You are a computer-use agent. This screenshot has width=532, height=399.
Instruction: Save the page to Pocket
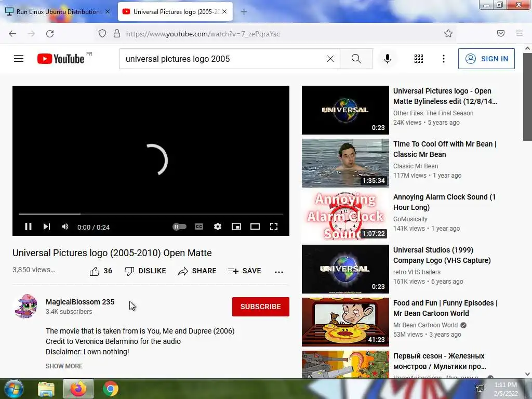point(501,33)
